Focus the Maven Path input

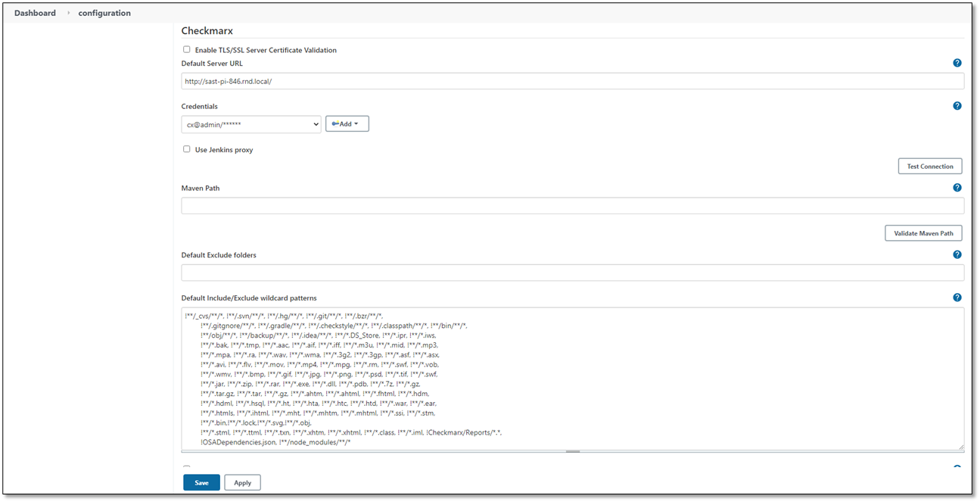(x=573, y=206)
